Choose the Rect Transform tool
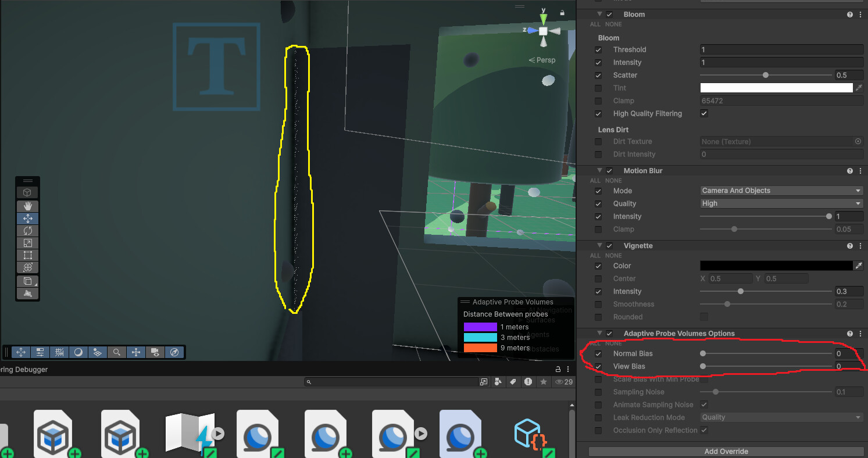Screen dimensions: 868x458 pyautogui.click(x=27, y=255)
